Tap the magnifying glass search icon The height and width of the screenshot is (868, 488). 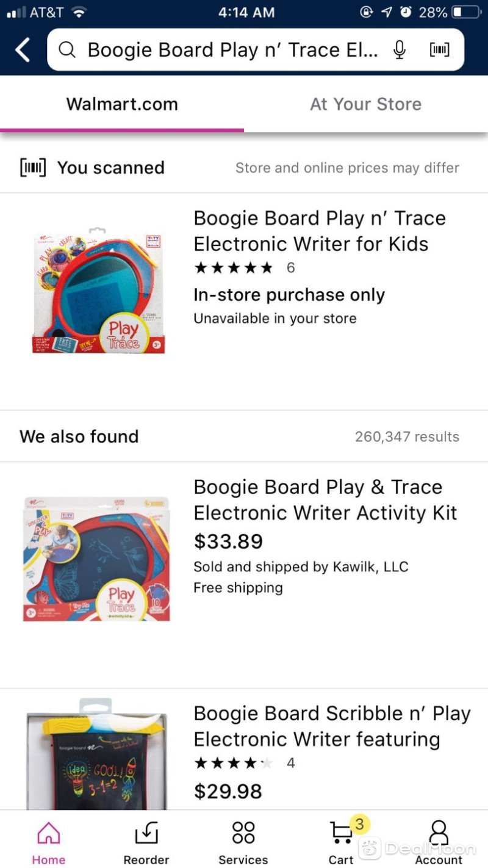(x=67, y=50)
